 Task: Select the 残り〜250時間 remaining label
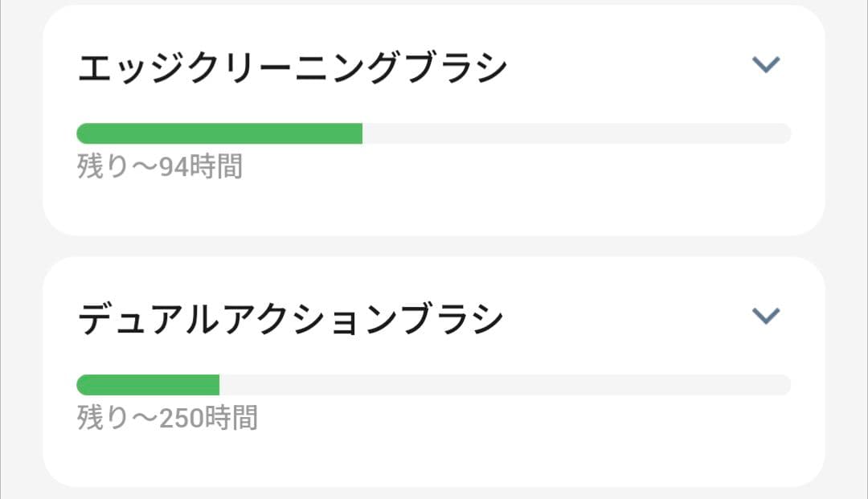click(x=167, y=419)
